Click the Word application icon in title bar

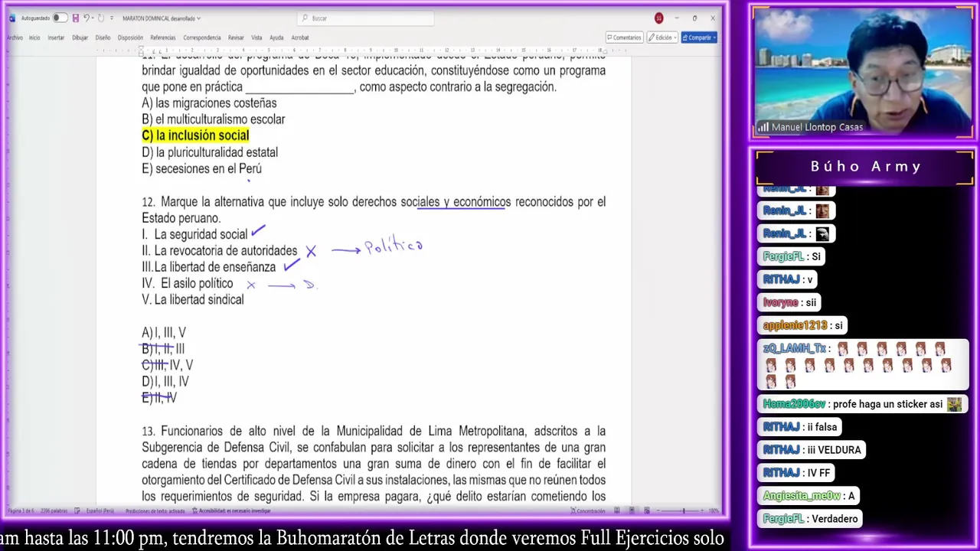pyautogui.click(x=11, y=18)
